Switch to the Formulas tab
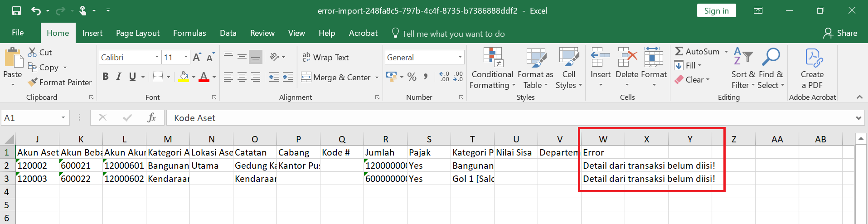Screen dimensions: 868x224 [x=189, y=33]
